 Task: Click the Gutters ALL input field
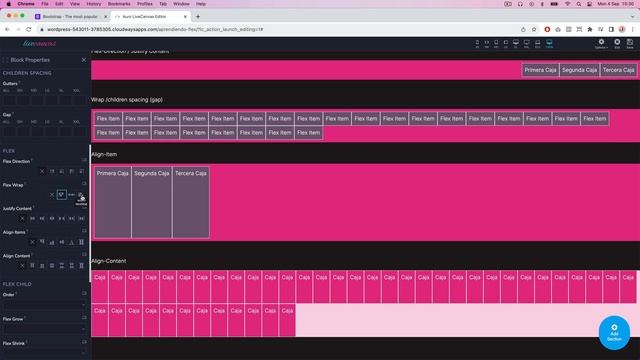point(9,100)
